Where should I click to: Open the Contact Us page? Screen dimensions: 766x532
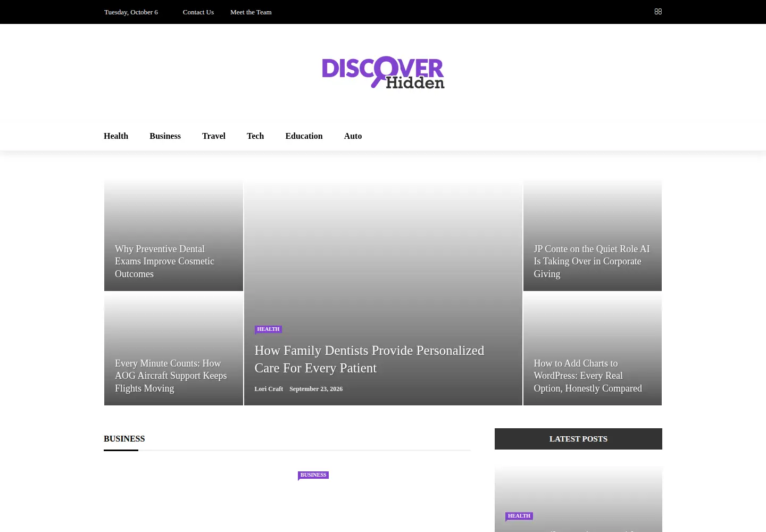click(x=198, y=12)
